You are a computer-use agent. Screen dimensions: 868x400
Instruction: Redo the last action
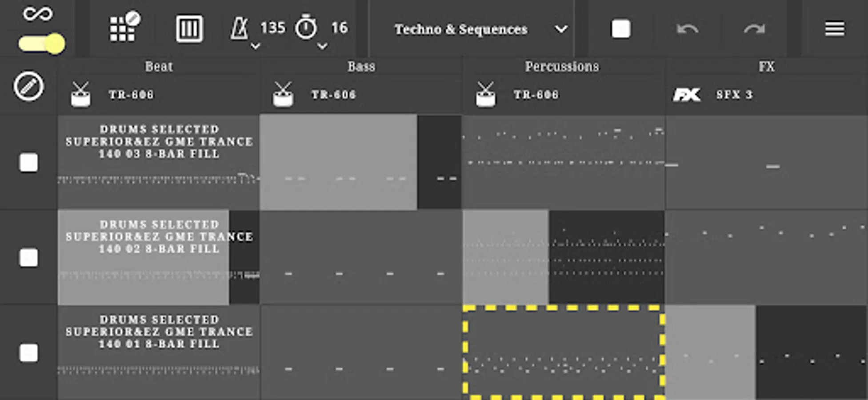point(754,29)
